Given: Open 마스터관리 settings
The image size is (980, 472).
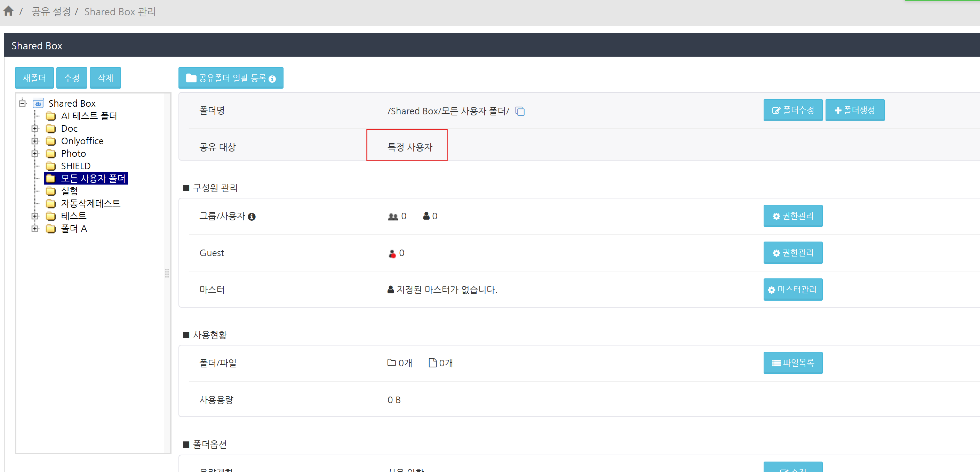Looking at the screenshot, I should [x=792, y=290].
